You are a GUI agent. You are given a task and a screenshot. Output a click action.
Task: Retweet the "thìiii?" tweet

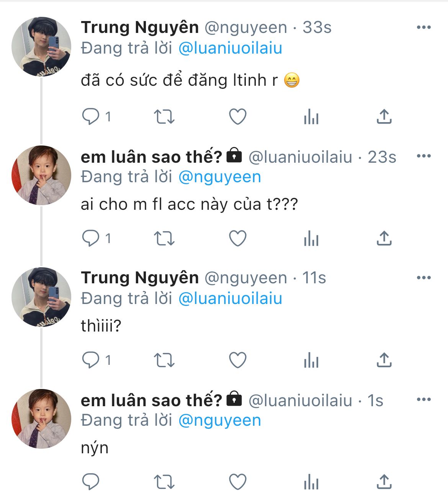coord(164,360)
